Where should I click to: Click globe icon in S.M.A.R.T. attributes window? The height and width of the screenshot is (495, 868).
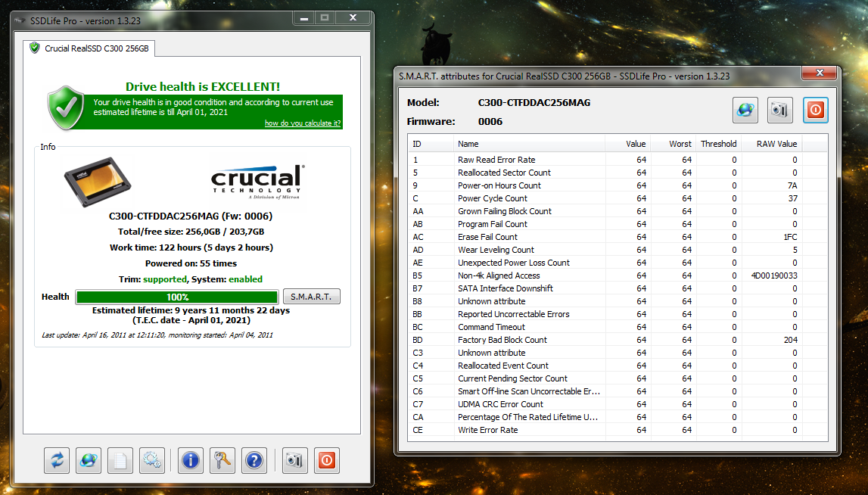click(x=745, y=110)
